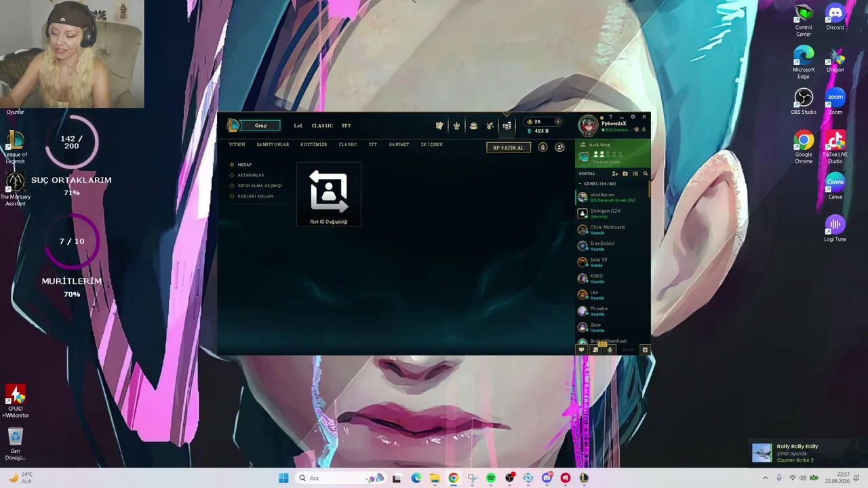868x488 pixels.
Task: Open the friend list view options icon
Action: click(x=635, y=174)
